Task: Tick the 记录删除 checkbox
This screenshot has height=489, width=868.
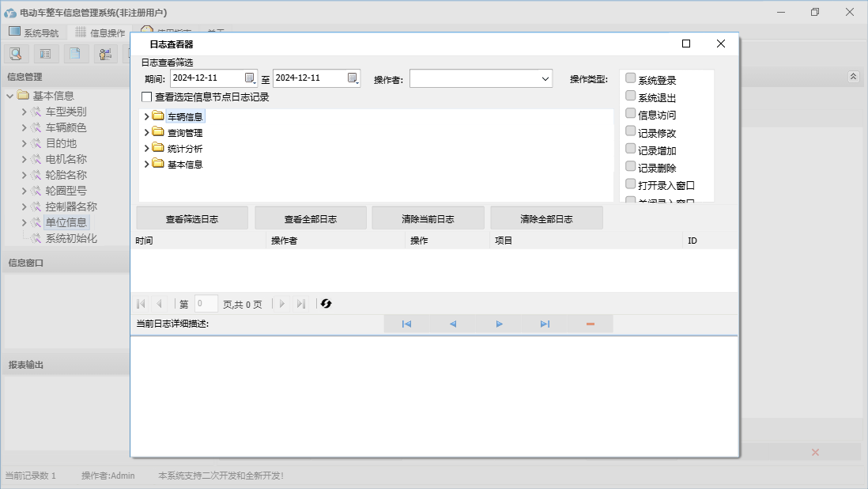Action: point(630,166)
